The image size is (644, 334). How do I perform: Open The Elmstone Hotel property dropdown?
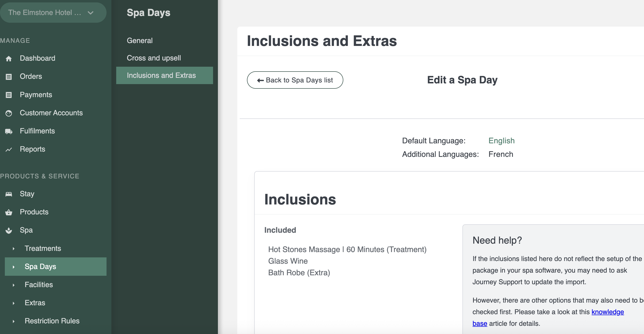tap(53, 13)
